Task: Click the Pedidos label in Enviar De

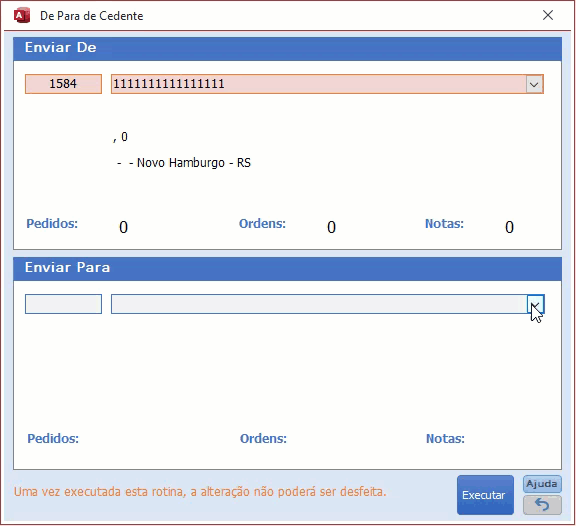Action: click(x=52, y=223)
